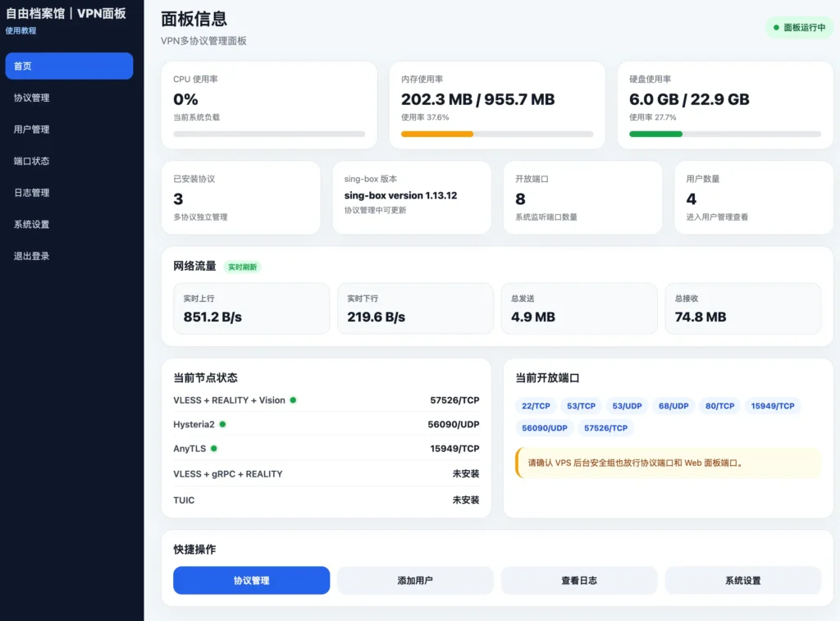The height and width of the screenshot is (621, 840).
Task: Select the 53/UDP port tag
Action: pos(628,405)
